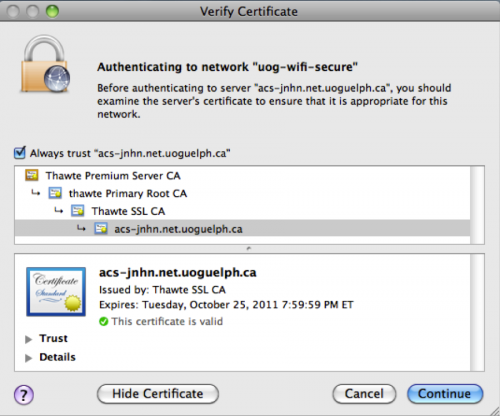The image size is (500, 416).
Task: Click the certificate details pane scrollbar
Action: [x=477, y=312]
